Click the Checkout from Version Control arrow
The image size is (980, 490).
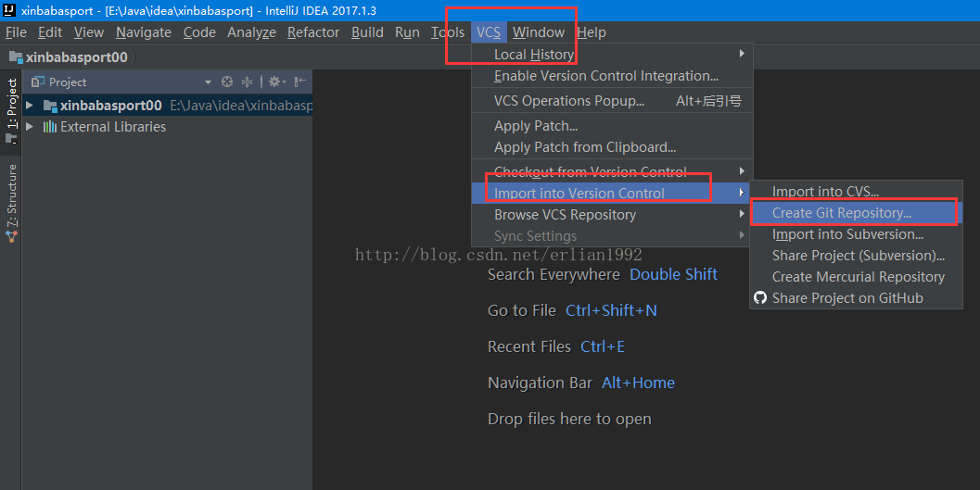(x=742, y=170)
